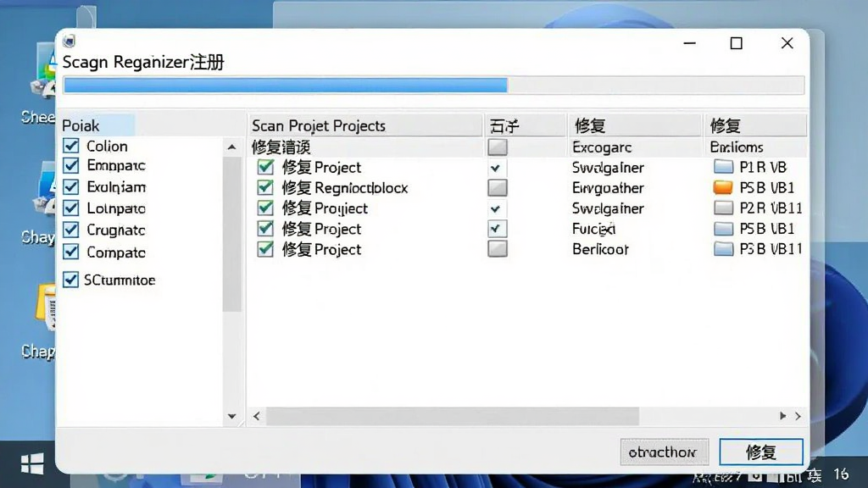Click the app icon in title bar
The height and width of the screenshot is (488, 868).
click(x=70, y=41)
